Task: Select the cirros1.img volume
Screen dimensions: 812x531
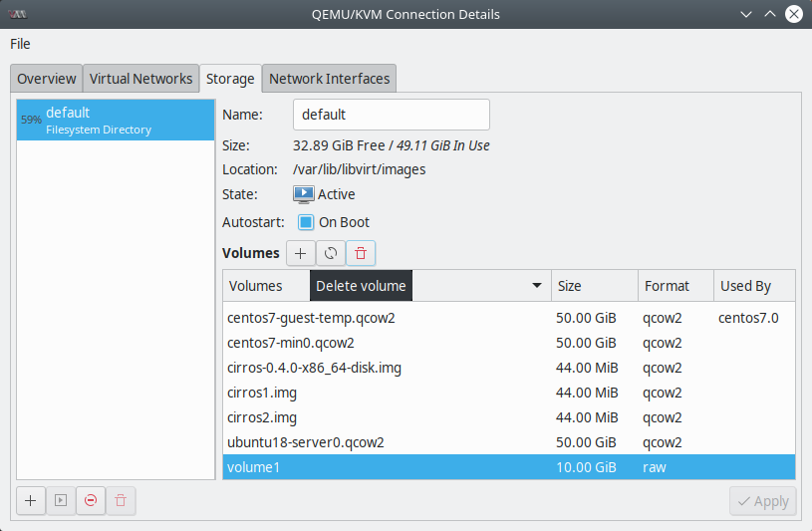Action: [x=509, y=393]
